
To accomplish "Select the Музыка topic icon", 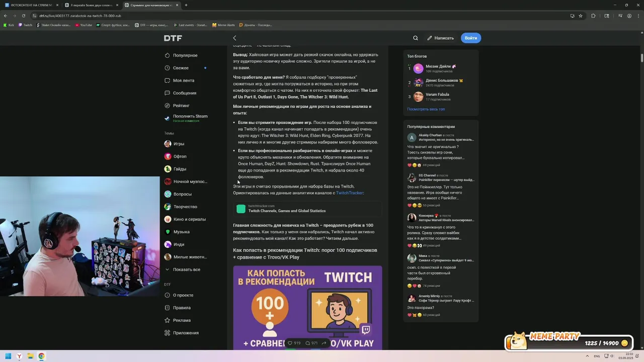I will [x=168, y=232].
